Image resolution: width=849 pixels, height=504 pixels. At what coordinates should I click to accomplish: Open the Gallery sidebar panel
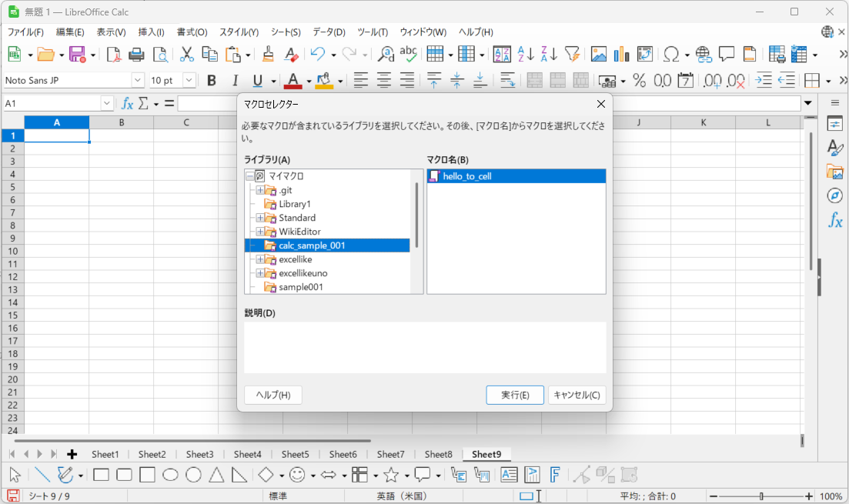pos(834,171)
